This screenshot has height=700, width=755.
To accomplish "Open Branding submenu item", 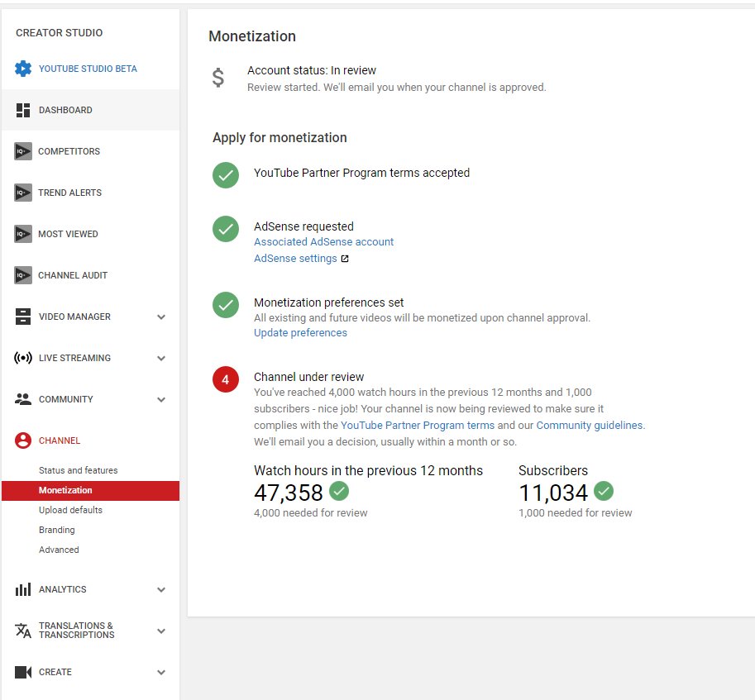I will [x=57, y=531].
